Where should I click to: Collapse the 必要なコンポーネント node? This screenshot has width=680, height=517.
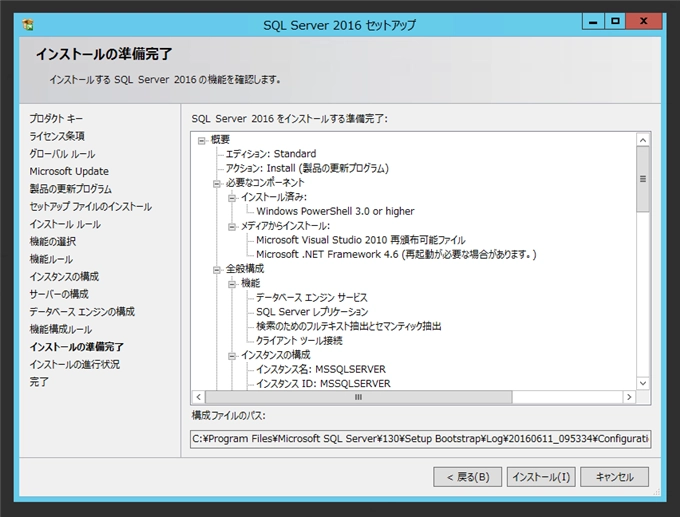point(216,184)
